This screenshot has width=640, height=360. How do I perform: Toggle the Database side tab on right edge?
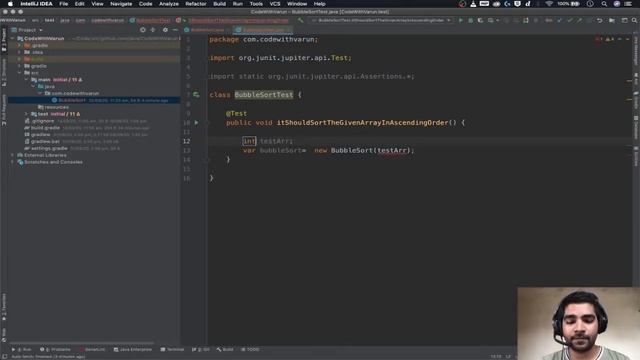click(x=636, y=127)
